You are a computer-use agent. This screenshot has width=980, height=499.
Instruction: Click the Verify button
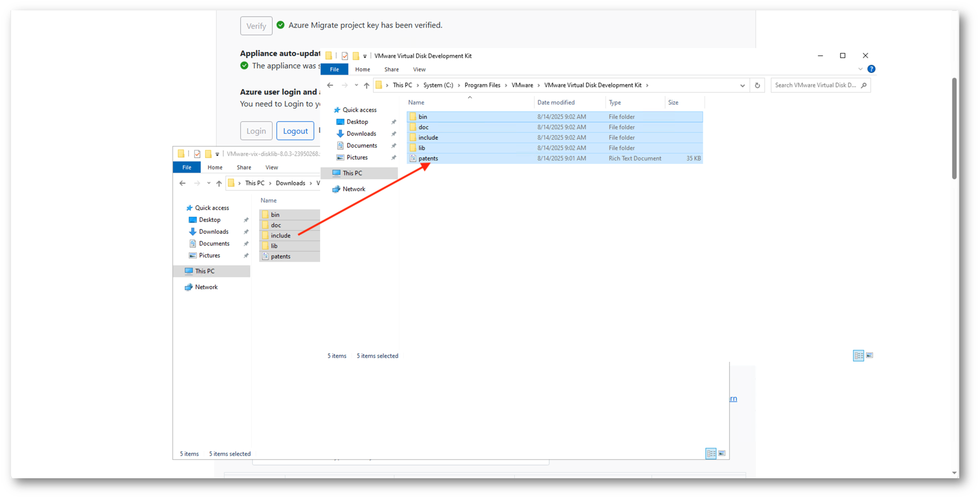(x=256, y=26)
